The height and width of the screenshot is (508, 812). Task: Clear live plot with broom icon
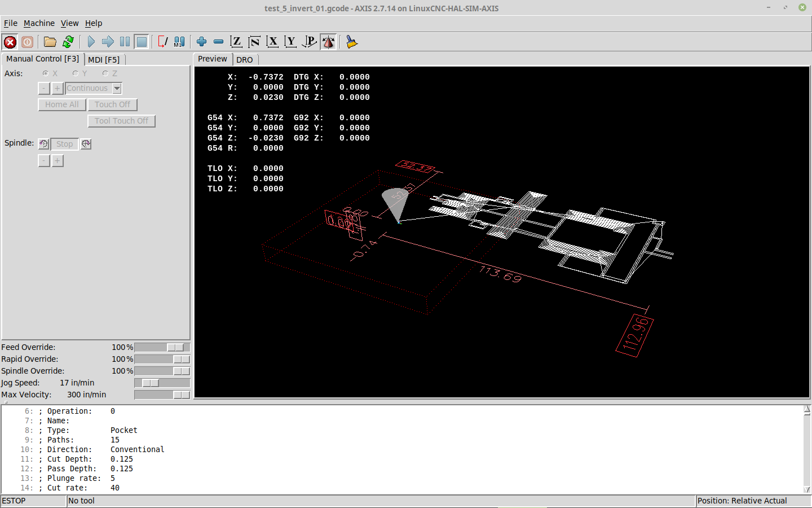[x=351, y=42]
